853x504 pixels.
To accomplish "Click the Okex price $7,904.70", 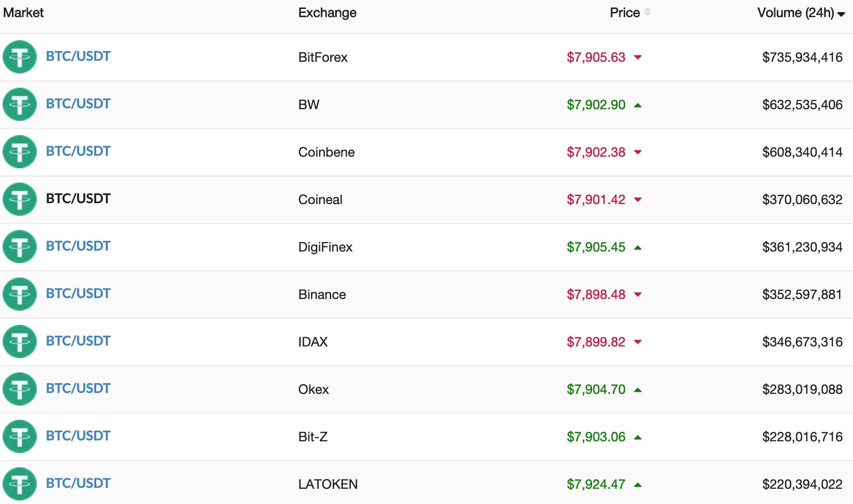I will pyautogui.click(x=596, y=389).
